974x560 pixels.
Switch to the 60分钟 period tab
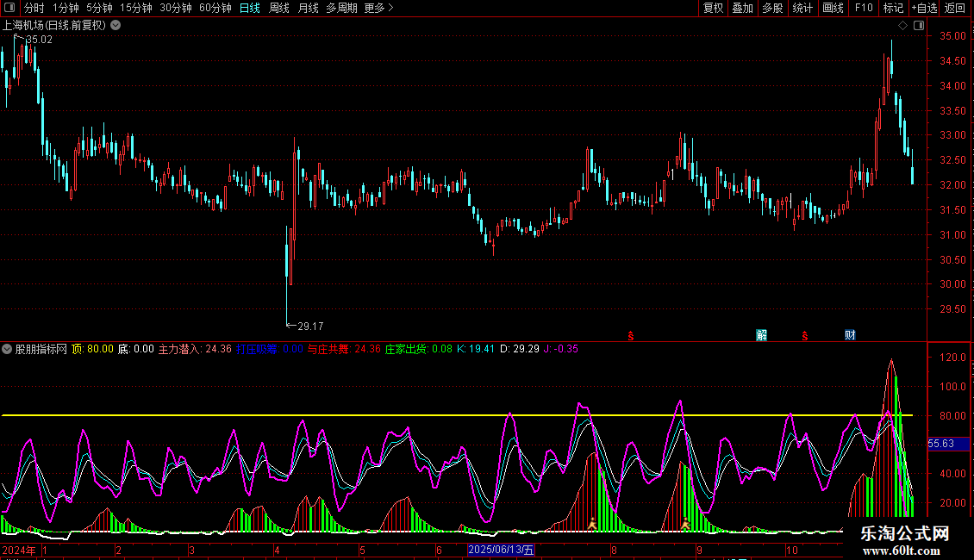215,8
